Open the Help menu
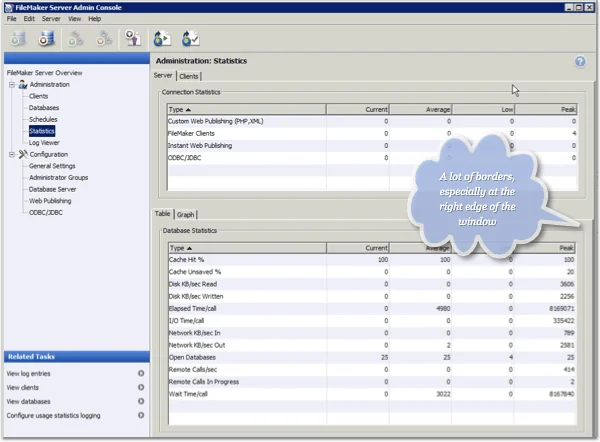Image resolution: width=600 pixels, height=442 pixels. (95, 19)
